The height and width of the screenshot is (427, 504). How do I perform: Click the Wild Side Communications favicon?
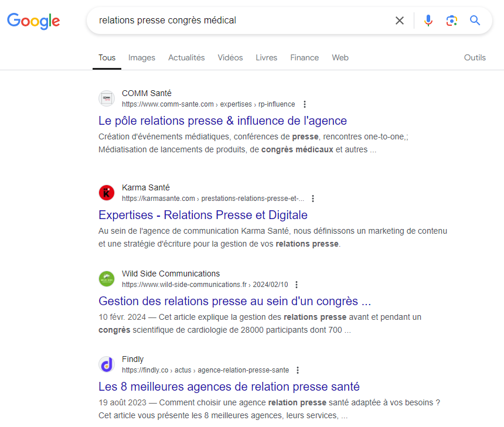(x=107, y=279)
